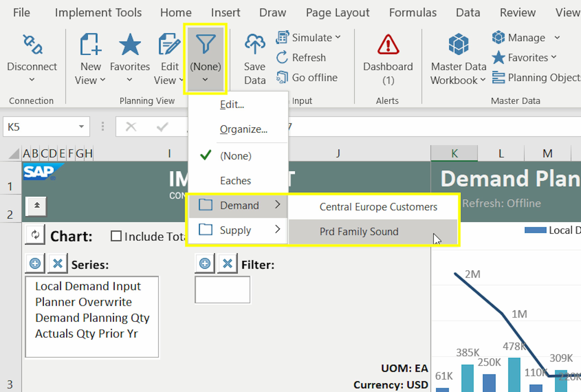This screenshot has width=581, height=392.
Task: Enable the Include Total checkbox
Action: 116,236
